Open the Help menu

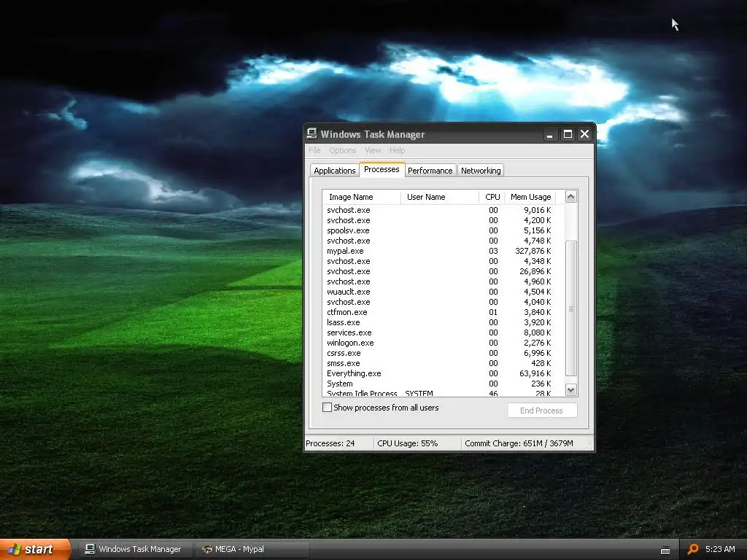tap(397, 150)
